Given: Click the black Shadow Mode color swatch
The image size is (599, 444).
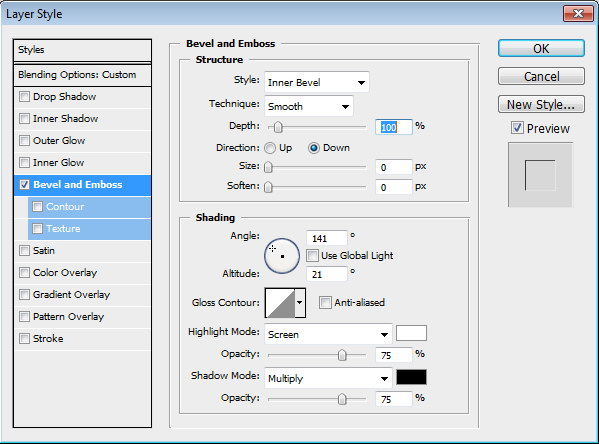Looking at the screenshot, I should point(411,378).
